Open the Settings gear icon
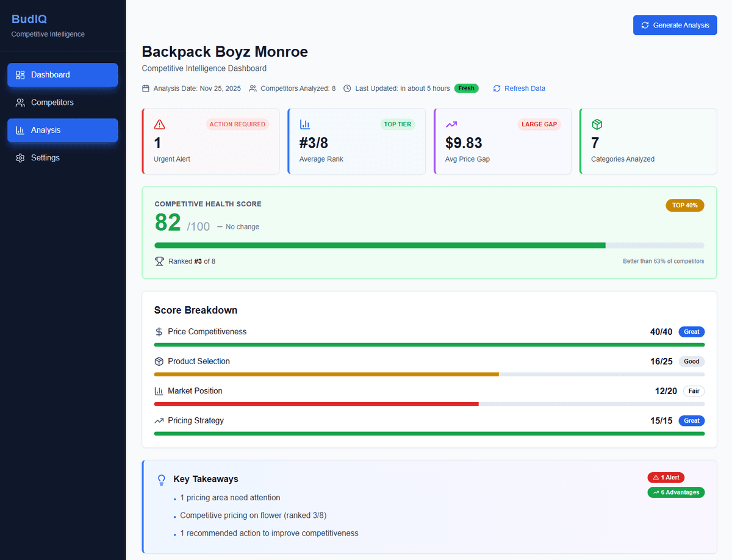This screenshot has height=560, width=732. tap(20, 157)
